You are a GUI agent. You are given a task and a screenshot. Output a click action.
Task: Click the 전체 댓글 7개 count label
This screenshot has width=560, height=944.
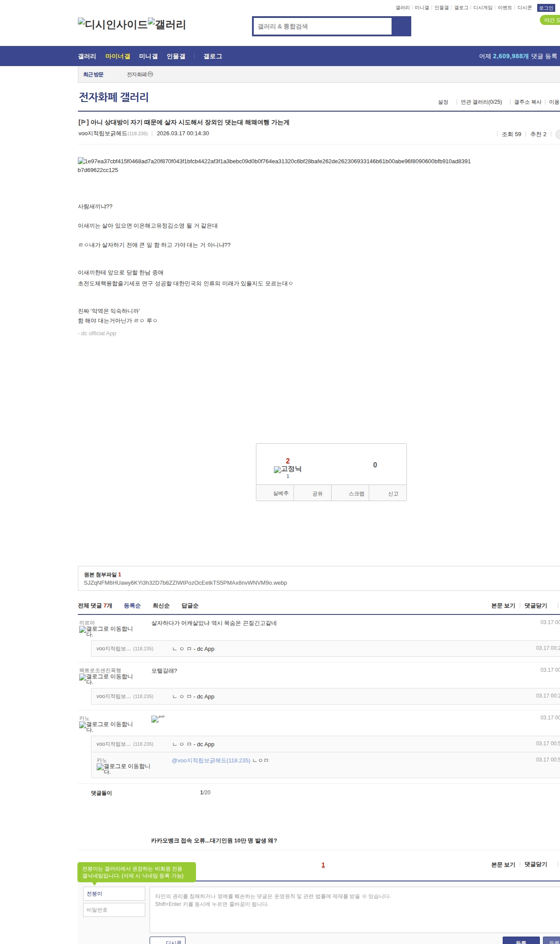point(95,606)
